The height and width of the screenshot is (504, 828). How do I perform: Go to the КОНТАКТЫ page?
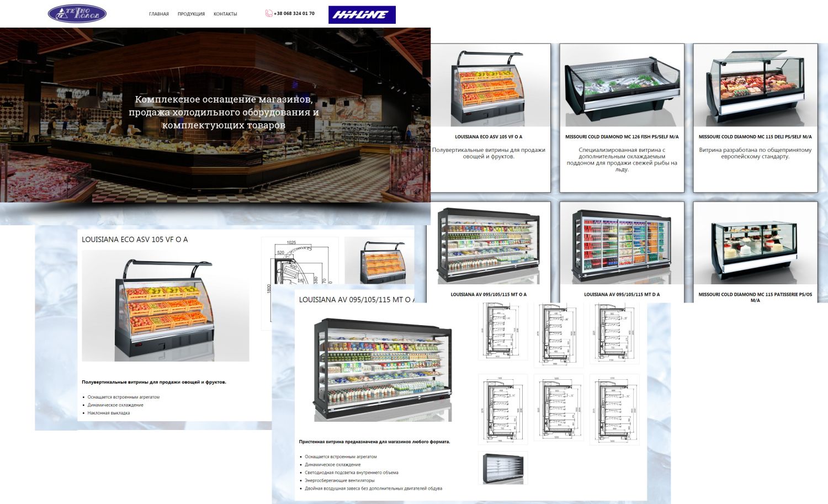tap(225, 14)
